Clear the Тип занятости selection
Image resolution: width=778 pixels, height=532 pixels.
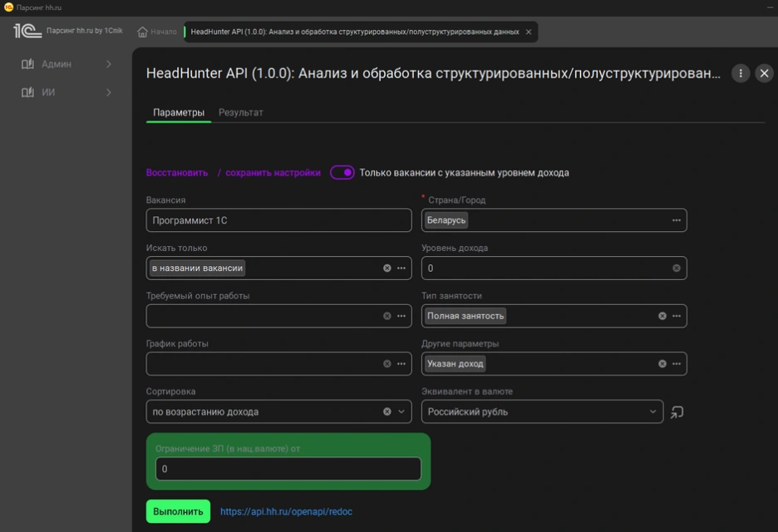pos(662,316)
